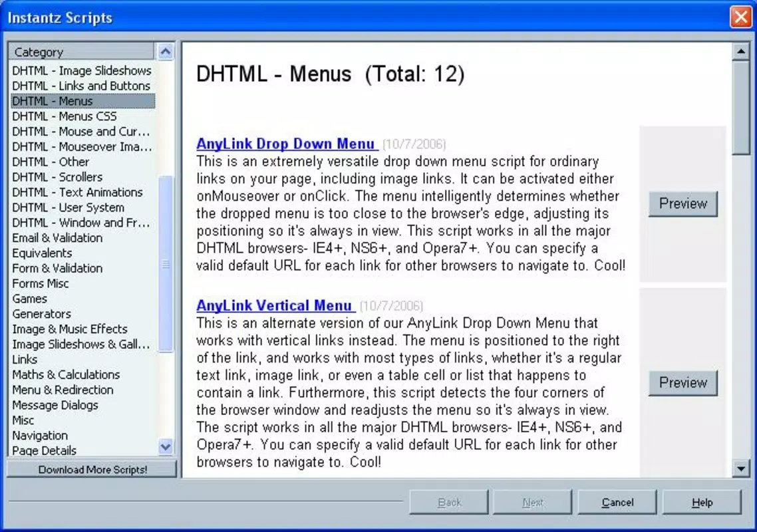Click the content pane scroll down arrow

click(x=741, y=468)
